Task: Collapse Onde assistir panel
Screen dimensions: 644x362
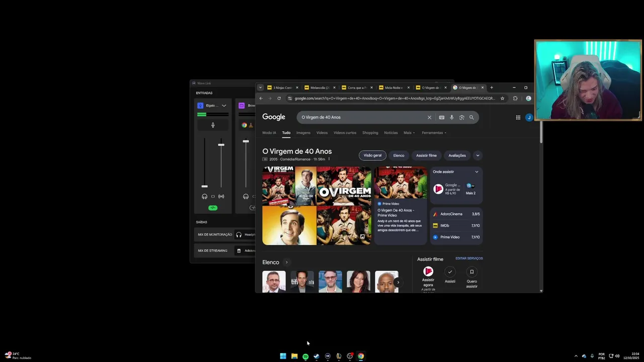Action: [x=476, y=172]
